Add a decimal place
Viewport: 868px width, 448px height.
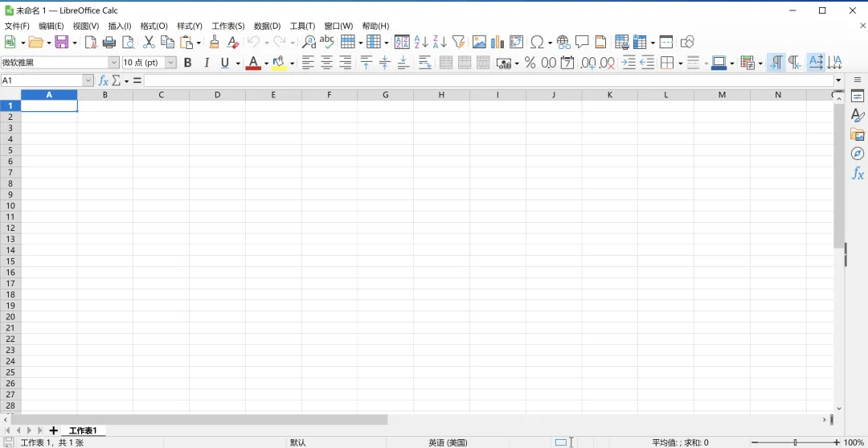click(588, 63)
